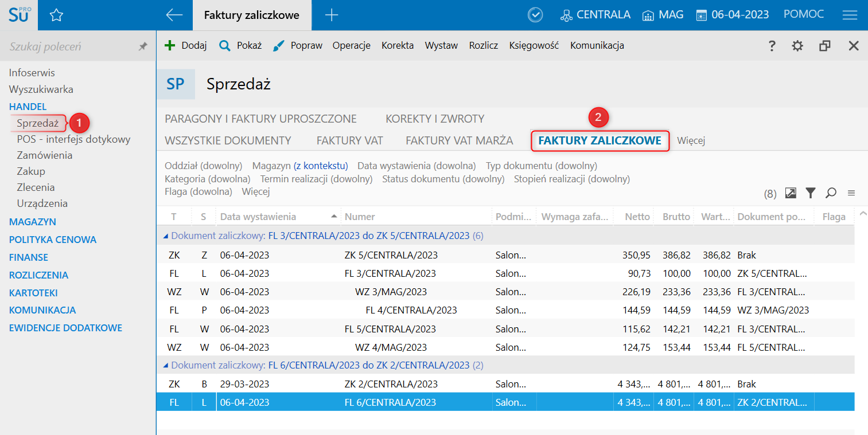Click the export list icon
868x435 pixels.
pos(791,193)
